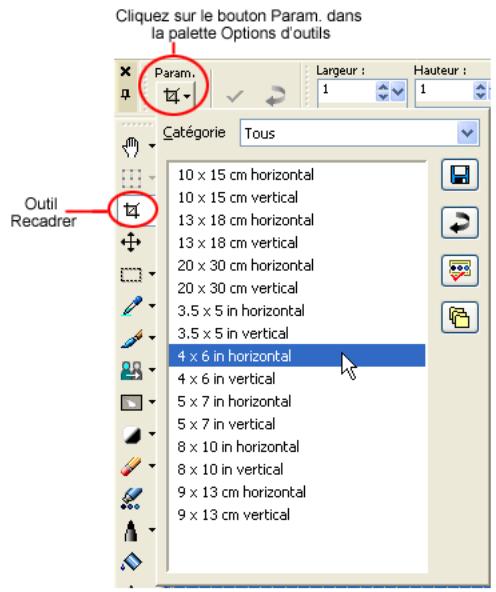This screenshot has height=592, width=496.
Task: Select the Flood Fill tool
Action: pos(131,562)
